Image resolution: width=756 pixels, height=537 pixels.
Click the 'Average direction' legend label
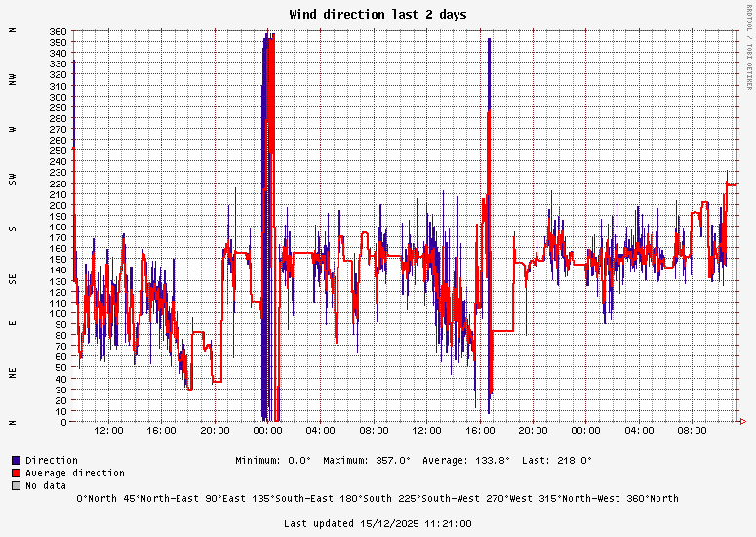click(75, 473)
